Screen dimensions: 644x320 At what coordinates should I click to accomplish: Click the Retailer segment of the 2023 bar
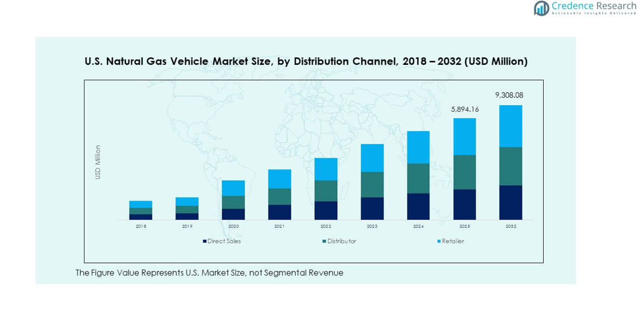pyautogui.click(x=372, y=158)
